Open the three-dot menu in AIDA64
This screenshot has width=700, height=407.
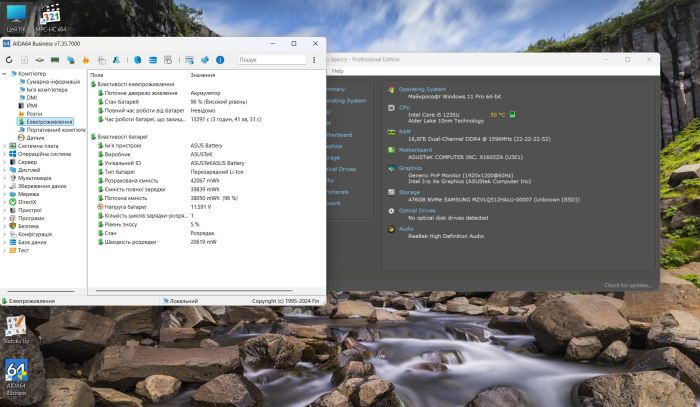click(x=314, y=60)
